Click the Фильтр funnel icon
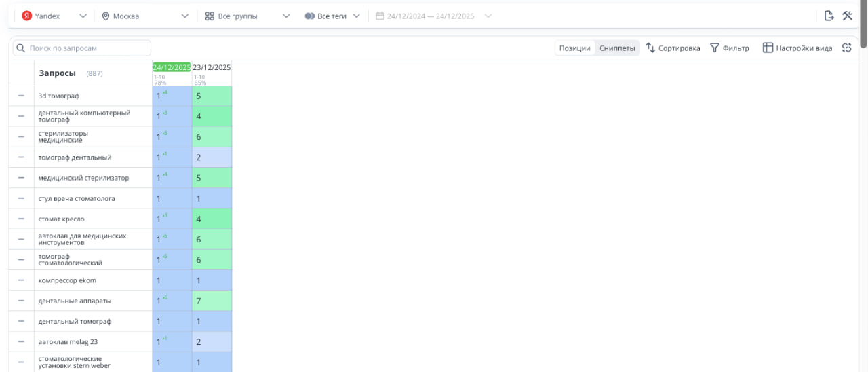Viewport: 868px width, 372px height. [714, 48]
